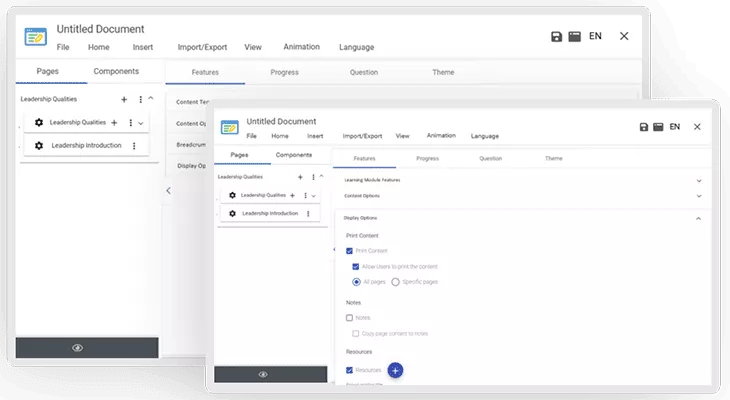Add a page via plus beside Leadership Qualities header, back window

(x=124, y=99)
